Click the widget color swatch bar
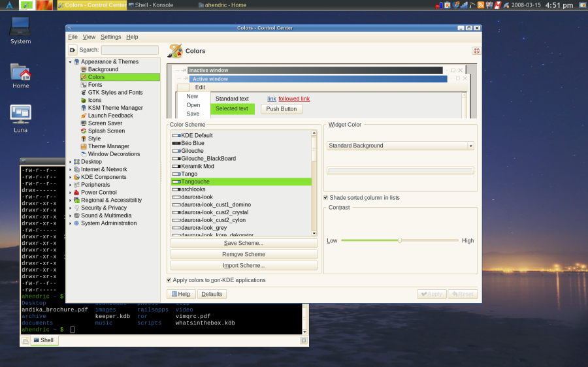The image size is (588, 367). pyautogui.click(x=400, y=170)
